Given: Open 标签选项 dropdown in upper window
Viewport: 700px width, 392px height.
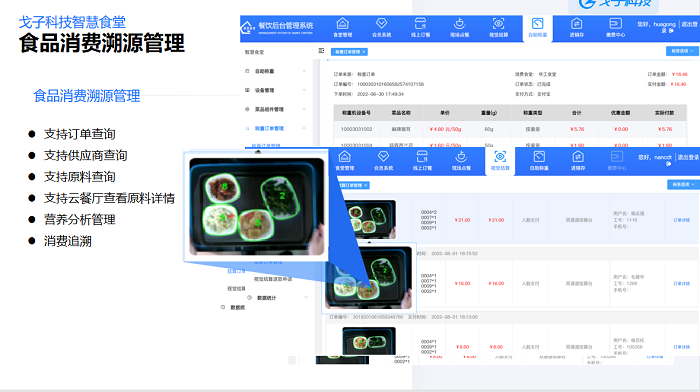Looking at the screenshot, I should click(x=682, y=51).
